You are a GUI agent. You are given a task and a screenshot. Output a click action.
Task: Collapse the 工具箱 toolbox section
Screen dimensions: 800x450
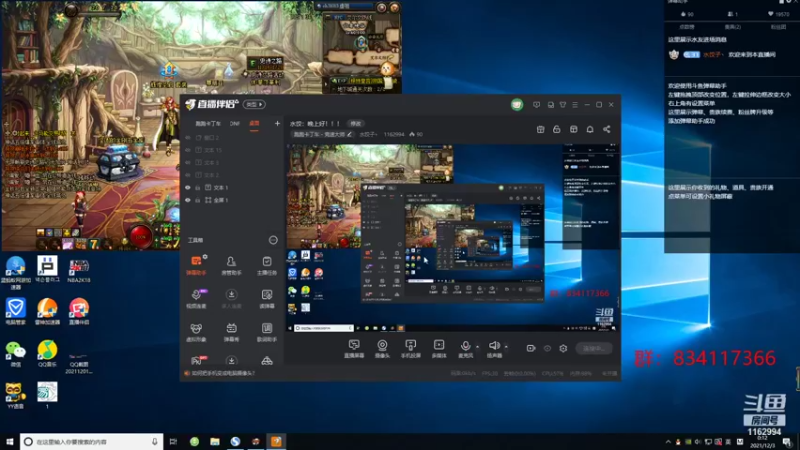(x=273, y=240)
